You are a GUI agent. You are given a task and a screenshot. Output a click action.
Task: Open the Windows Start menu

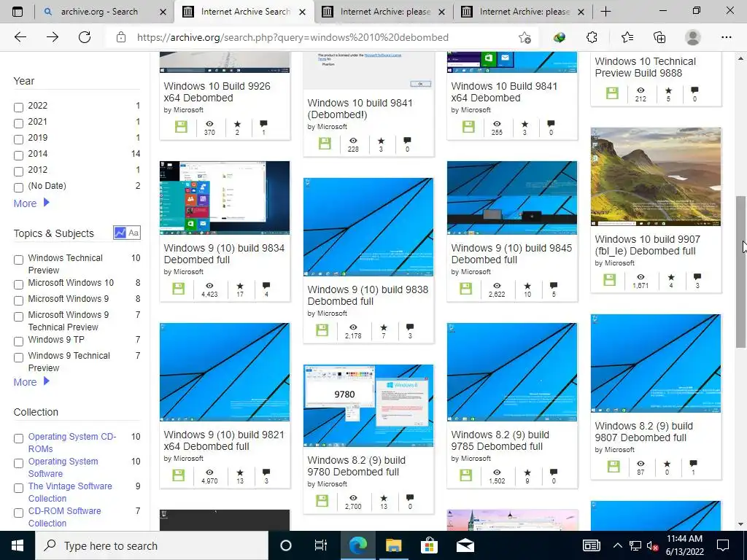[18, 545]
